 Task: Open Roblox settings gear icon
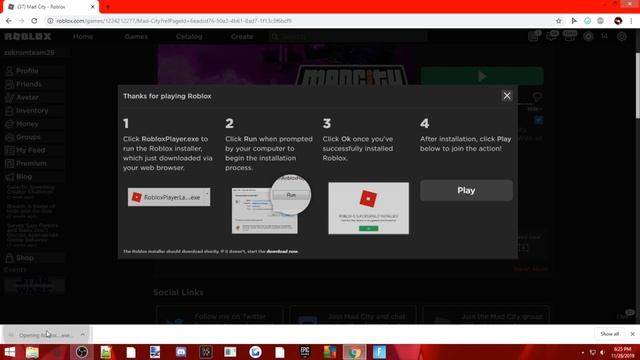(x=622, y=36)
